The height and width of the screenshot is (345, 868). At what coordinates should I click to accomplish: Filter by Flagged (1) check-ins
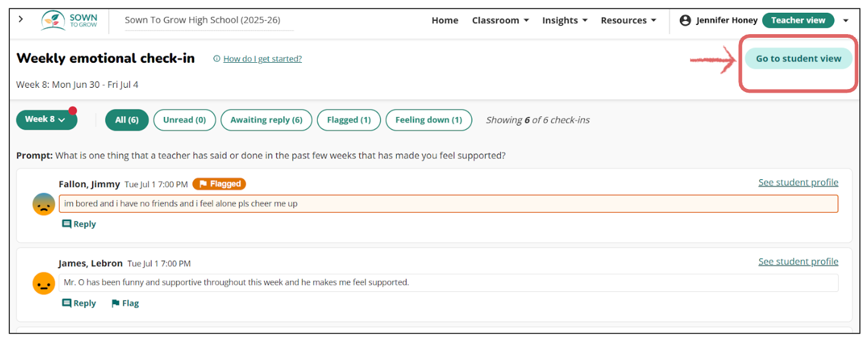pos(349,120)
